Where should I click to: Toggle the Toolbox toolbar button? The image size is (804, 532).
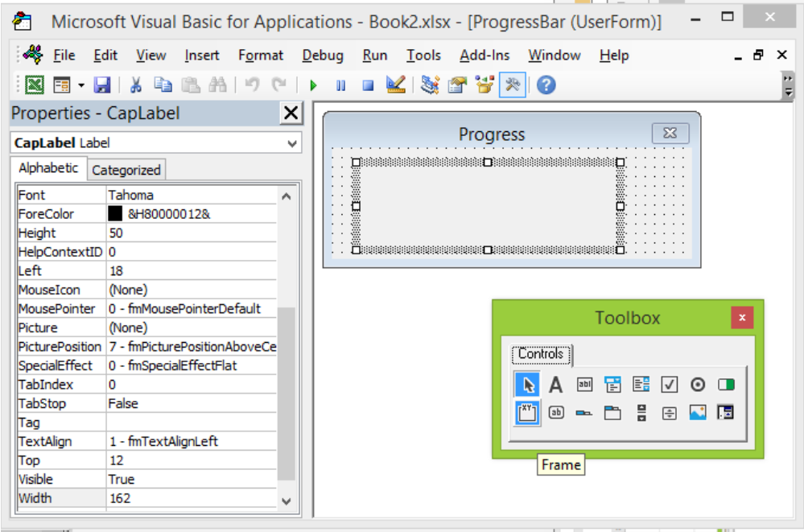pyautogui.click(x=512, y=85)
